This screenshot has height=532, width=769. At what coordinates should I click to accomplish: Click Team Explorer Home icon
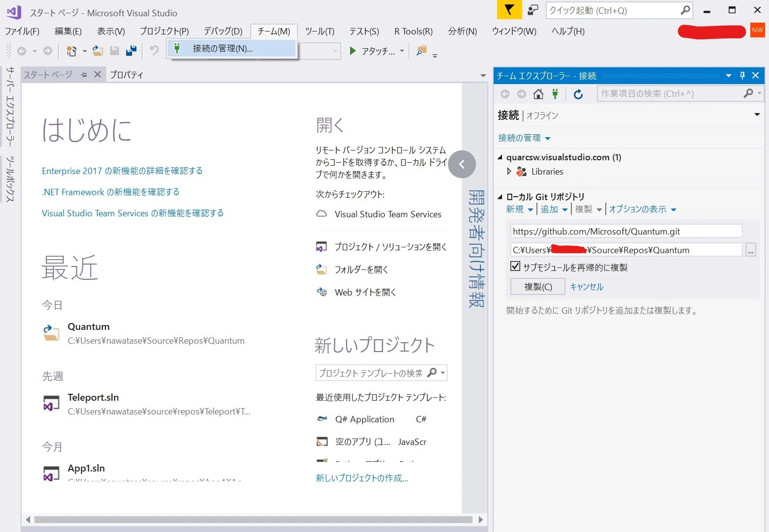point(538,94)
